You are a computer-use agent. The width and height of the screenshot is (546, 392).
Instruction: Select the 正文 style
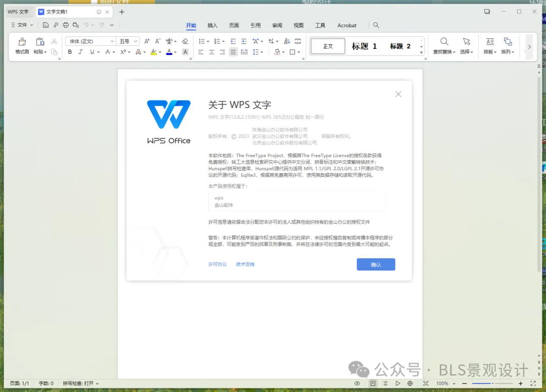coord(328,46)
